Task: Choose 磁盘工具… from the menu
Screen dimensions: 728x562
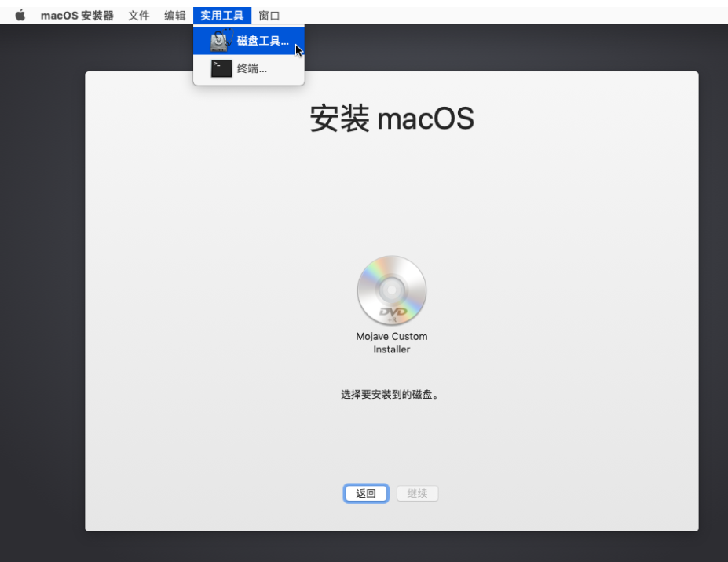Action: click(x=249, y=41)
